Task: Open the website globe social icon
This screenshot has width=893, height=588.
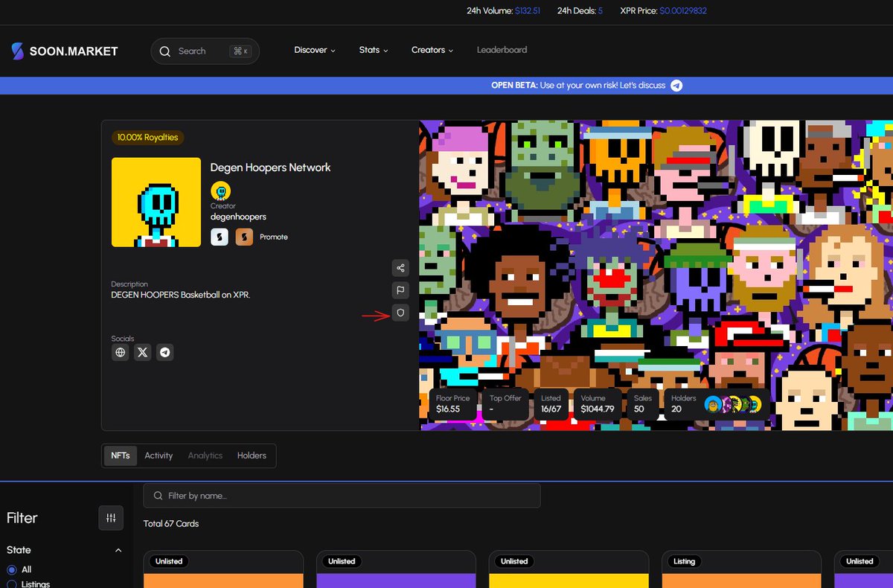Action: point(121,352)
